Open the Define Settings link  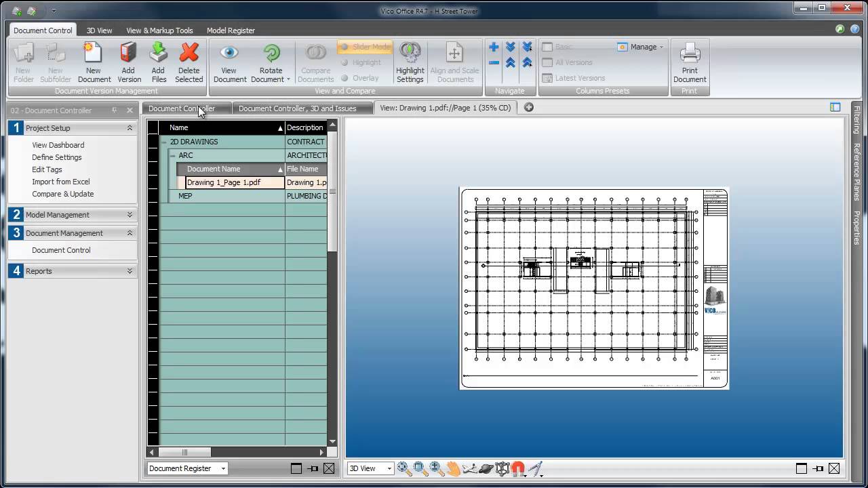57,157
